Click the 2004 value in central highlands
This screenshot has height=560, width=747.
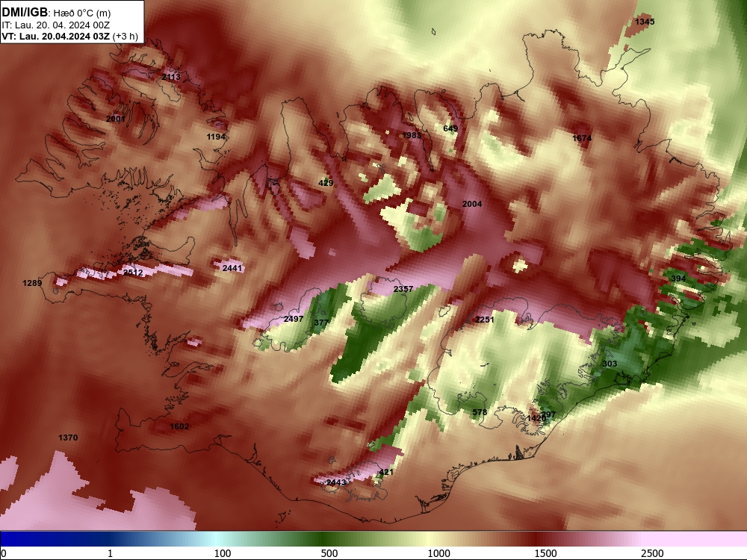click(472, 204)
